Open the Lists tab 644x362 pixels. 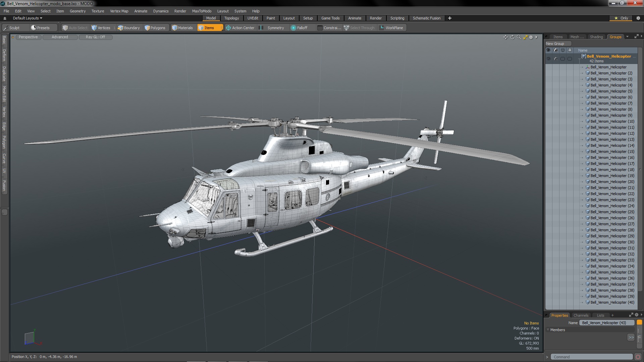(600, 315)
